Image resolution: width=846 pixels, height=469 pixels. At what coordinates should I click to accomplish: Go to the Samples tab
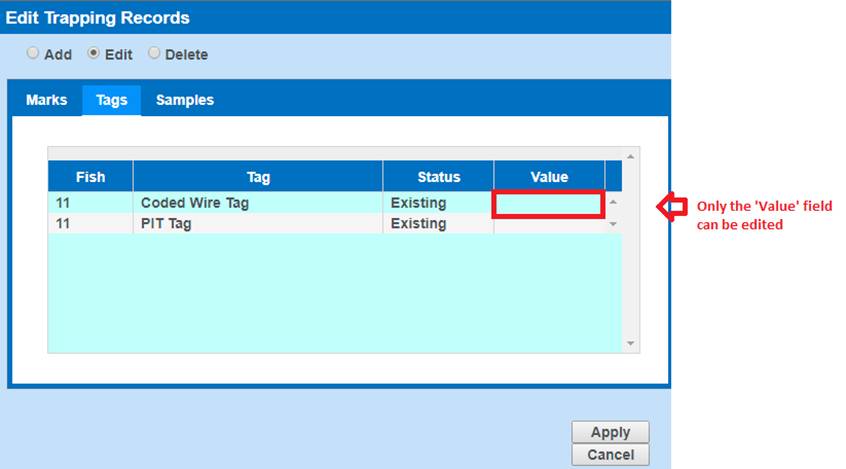(184, 100)
